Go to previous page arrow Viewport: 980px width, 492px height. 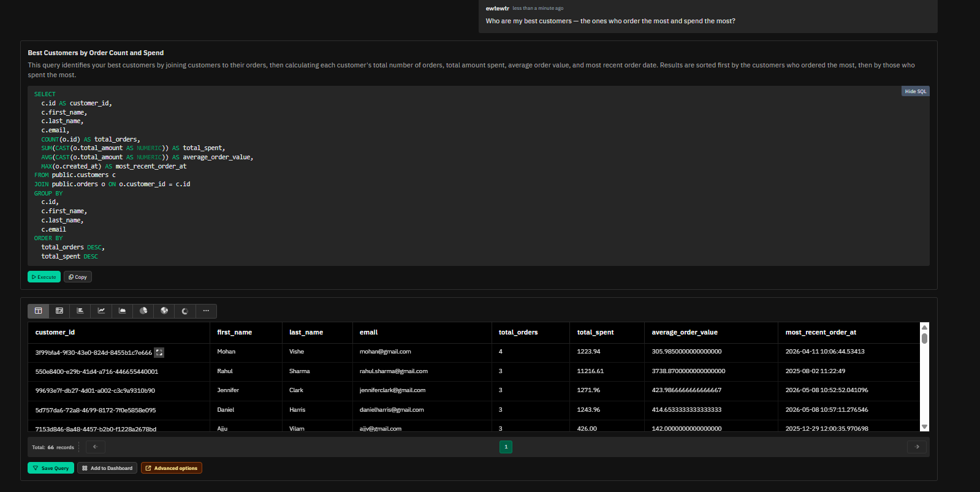click(x=96, y=447)
